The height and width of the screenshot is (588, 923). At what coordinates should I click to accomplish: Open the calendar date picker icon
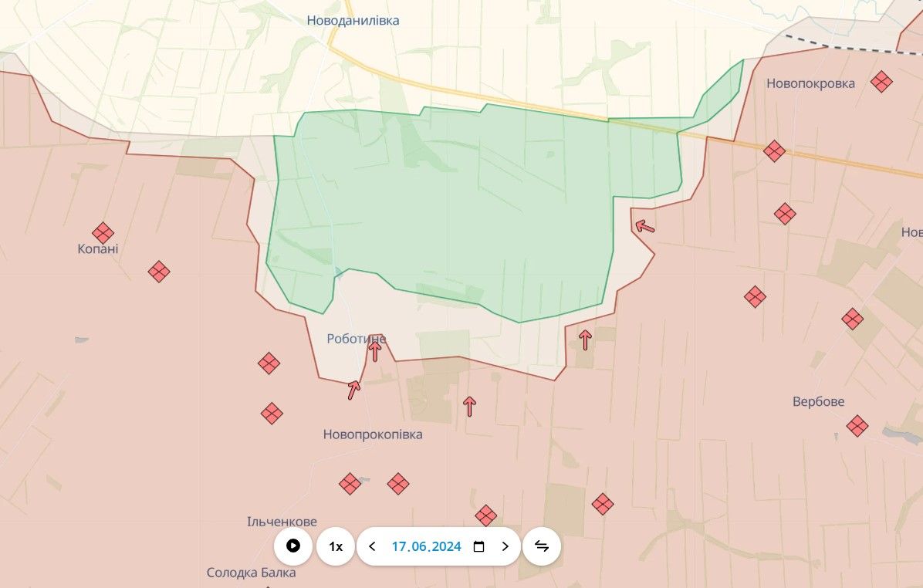tap(479, 547)
